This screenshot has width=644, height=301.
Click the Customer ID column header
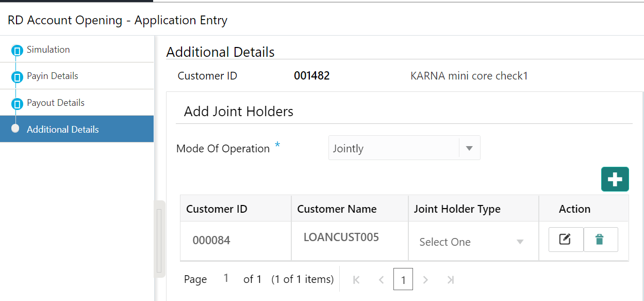click(x=236, y=209)
